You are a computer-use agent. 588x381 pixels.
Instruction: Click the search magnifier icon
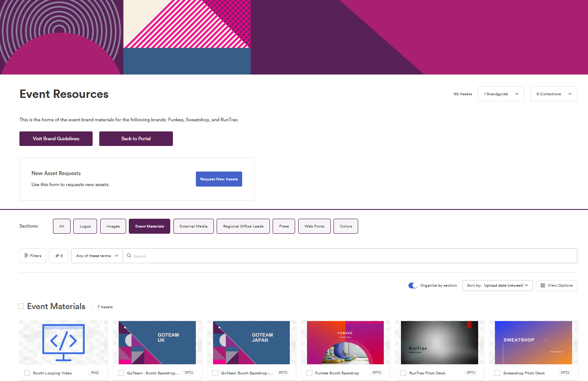click(x=129, y=256)
